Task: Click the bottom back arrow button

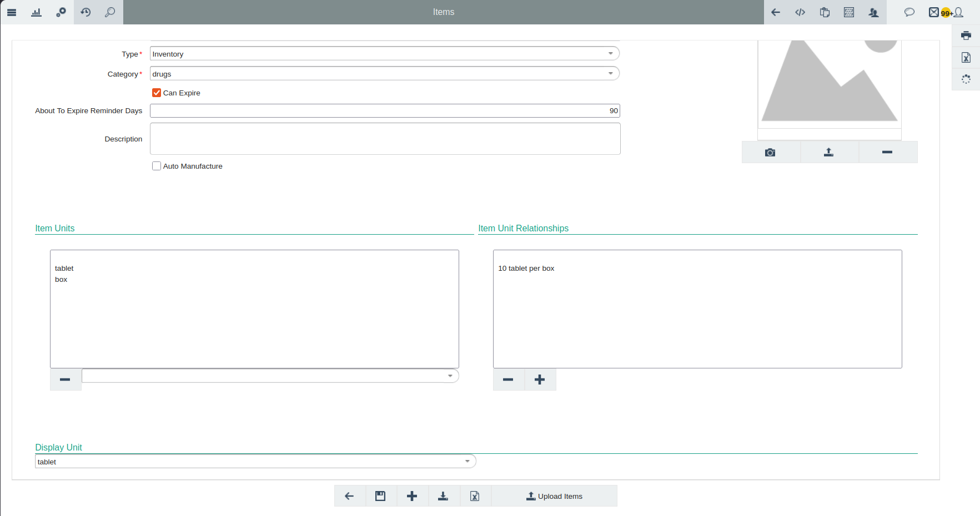Action: coord(349,496)
